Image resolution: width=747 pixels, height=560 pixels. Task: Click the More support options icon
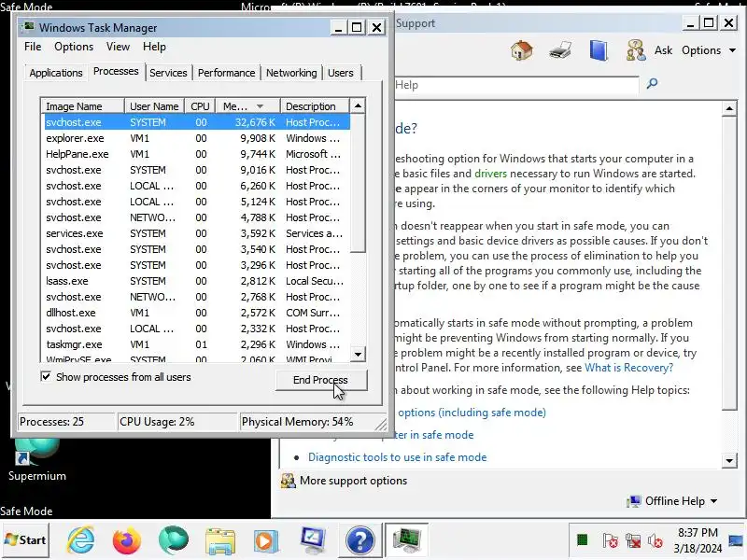[288, 481]
